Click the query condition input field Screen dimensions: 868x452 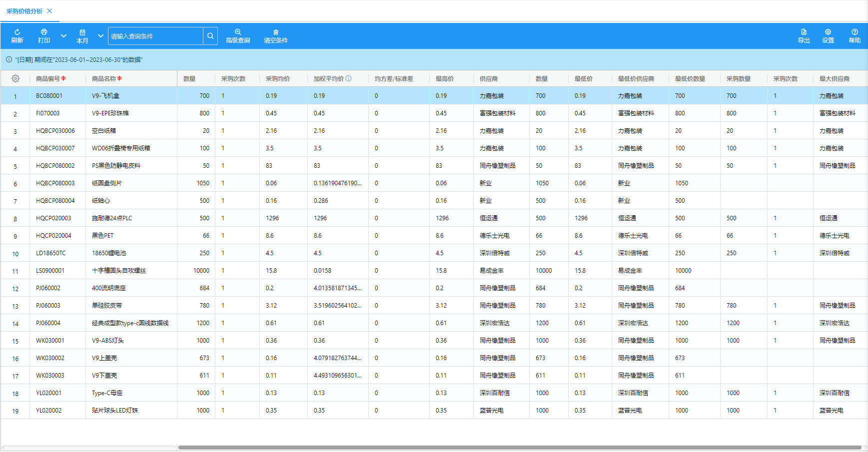coord(155,36)
